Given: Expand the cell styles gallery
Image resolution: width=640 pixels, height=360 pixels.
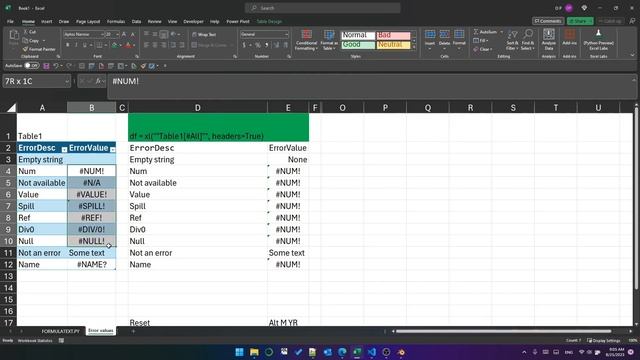Looking at the screenshot, I should pos(414,48).
